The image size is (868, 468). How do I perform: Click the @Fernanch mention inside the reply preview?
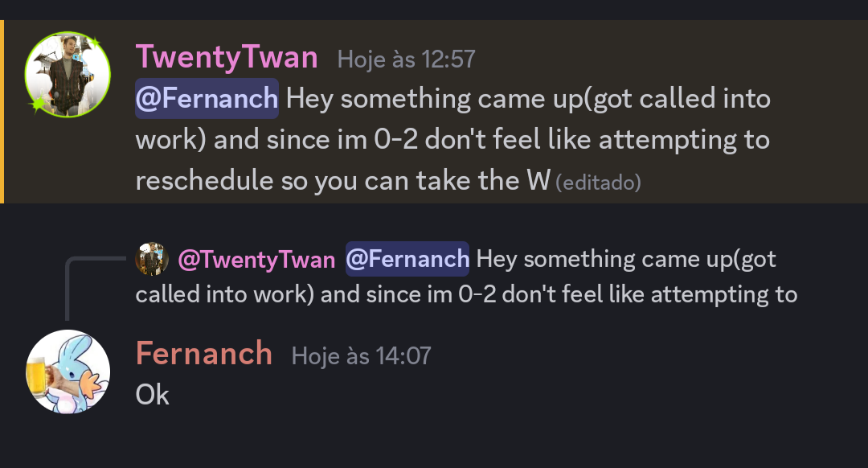(x=407, y=259)
